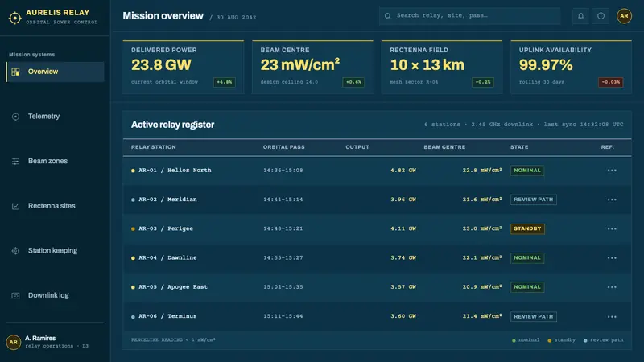Select row AR-01 / Helios North
This screenshot has width=644, height=362.
coord(377,171)
